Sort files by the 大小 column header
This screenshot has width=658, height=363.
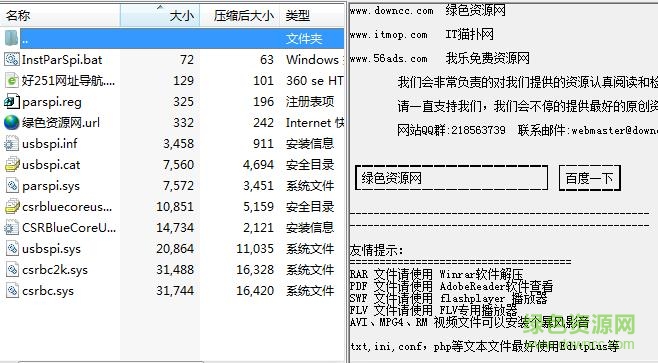(160, 16)
